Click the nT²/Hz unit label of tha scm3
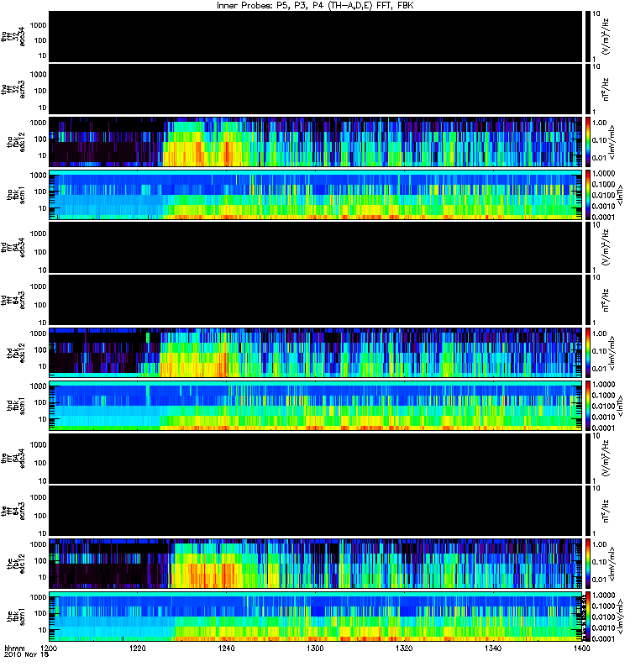630x672 pixels. click(x=606, y=89)
